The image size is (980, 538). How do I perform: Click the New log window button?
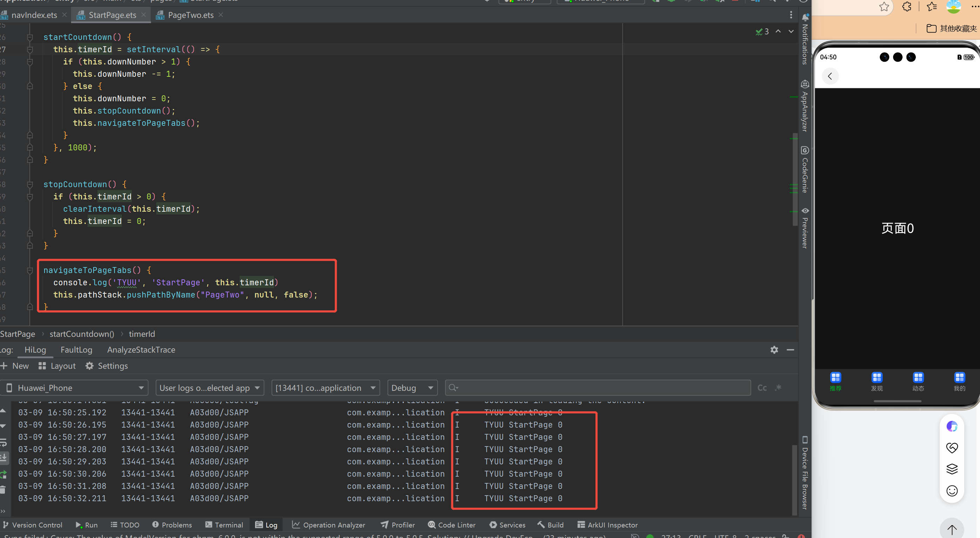tap(15, 366)
